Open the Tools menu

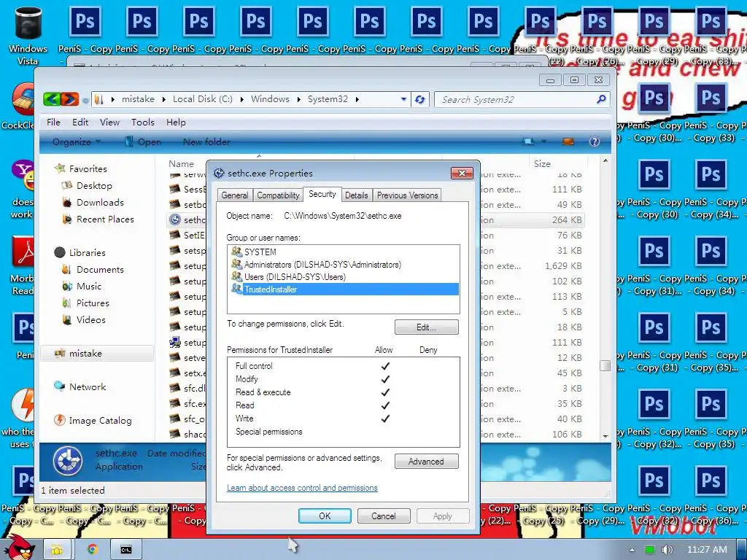[143, 122]
